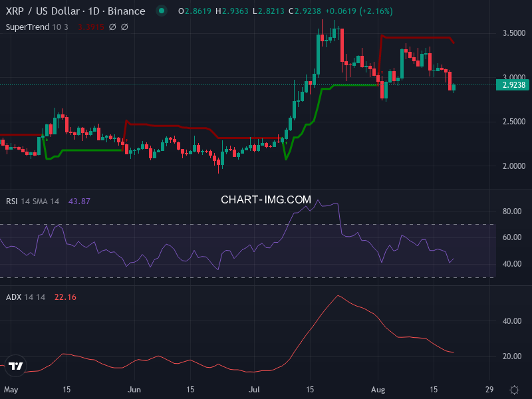Click the low price L2.8213
This screenshot has height=399, width=532.
[x=269, y=11]
